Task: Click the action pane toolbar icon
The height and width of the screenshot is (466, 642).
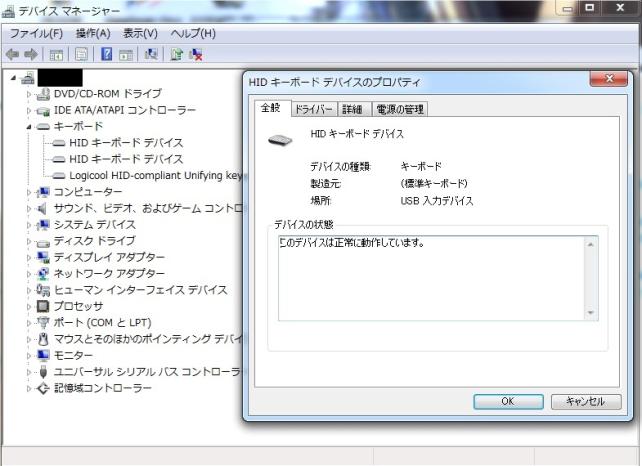Action: (x=126, y=54)
